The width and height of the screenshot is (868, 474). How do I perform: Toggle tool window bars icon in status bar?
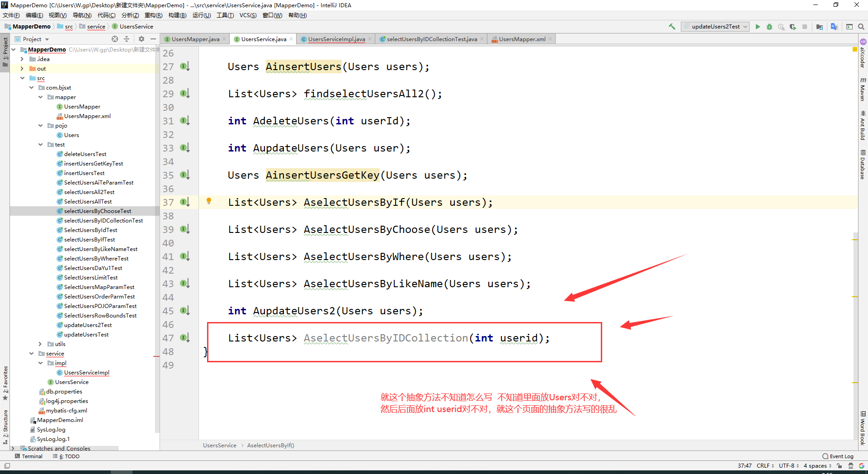point(7,465)
